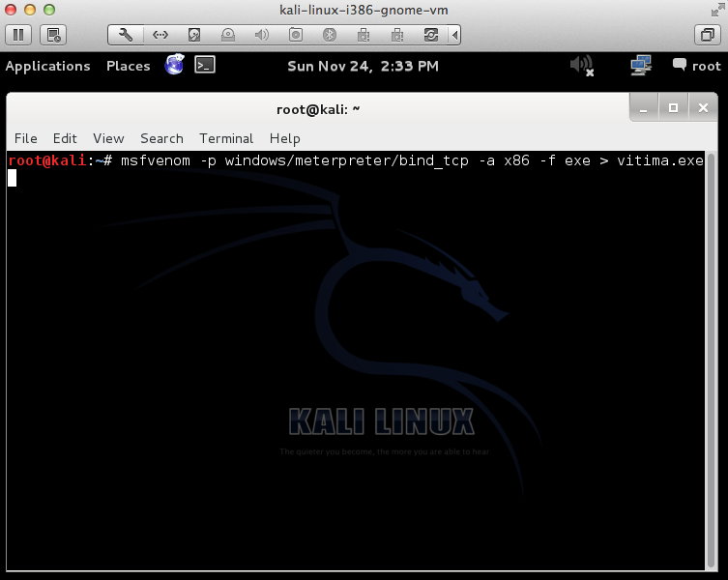Image resolution: width=728 pixels, height=580 pixels.
Task: Open the terminal File menu
Action: (x=25, y=138)
